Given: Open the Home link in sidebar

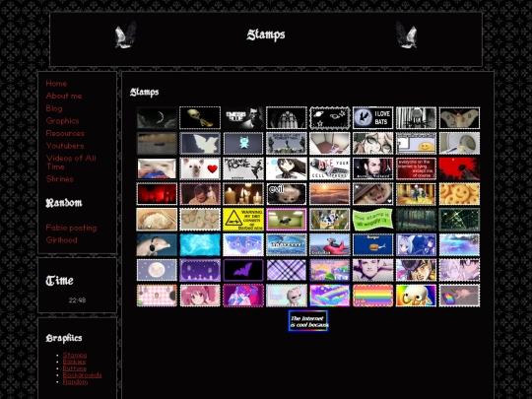Looking at the screenshot, I should 56,84.
